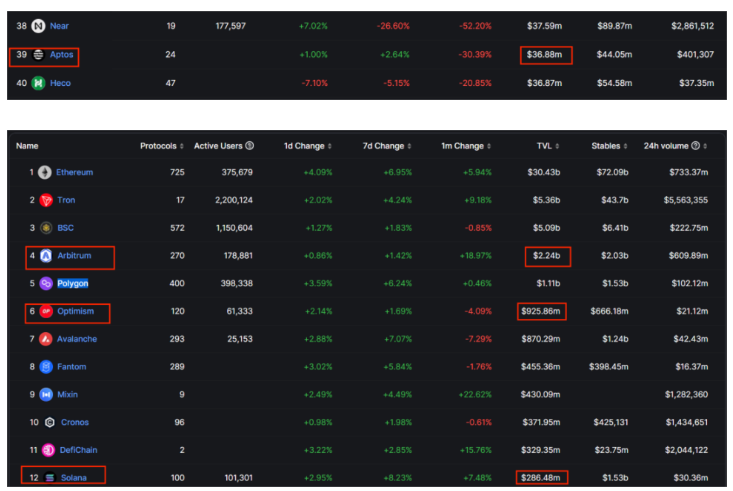Select Arbitrum TVL value $2.24b

(546, 256)
